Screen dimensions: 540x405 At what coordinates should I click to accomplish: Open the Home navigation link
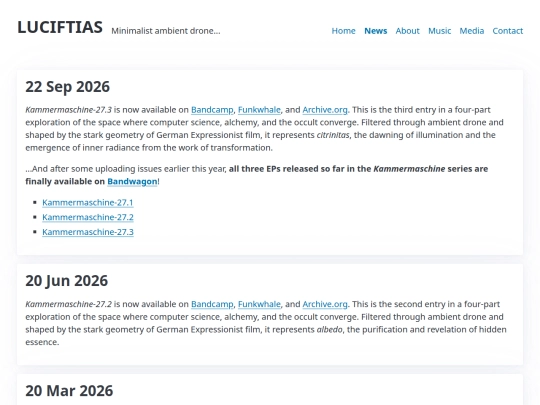tap(343, 31)
